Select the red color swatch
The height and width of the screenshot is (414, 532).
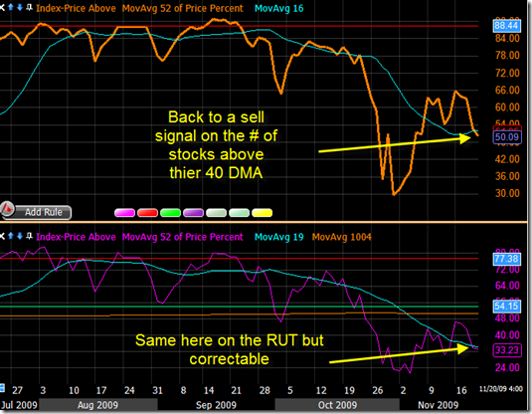click(147, 213)
